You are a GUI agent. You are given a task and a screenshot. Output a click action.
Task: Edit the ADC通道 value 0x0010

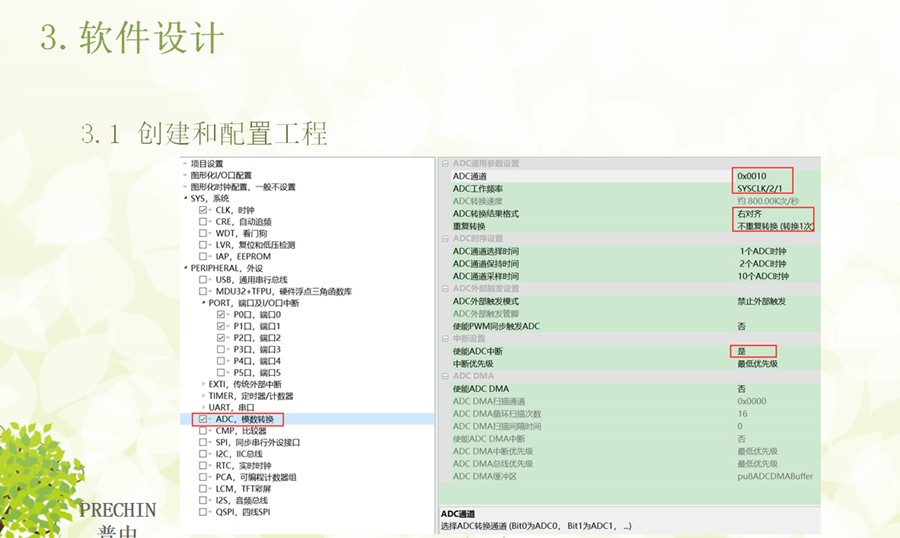pyautogui.click(x=752, y=176)
